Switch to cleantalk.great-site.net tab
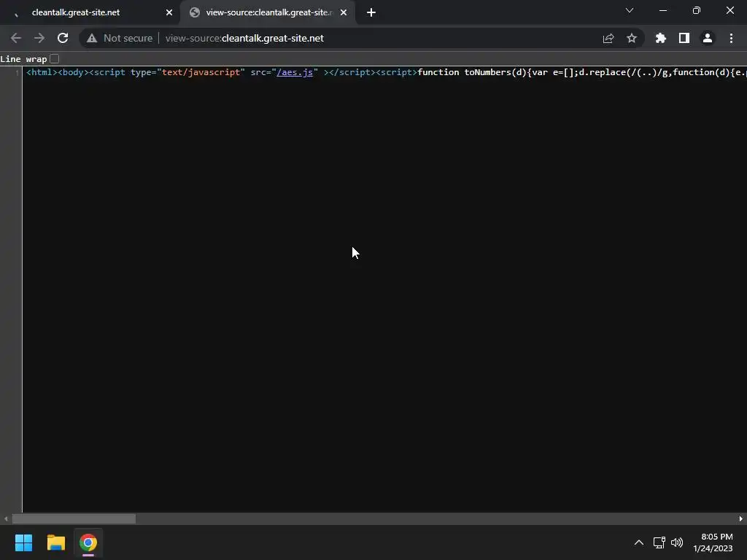The image size is (747, 560). (90, 12)
